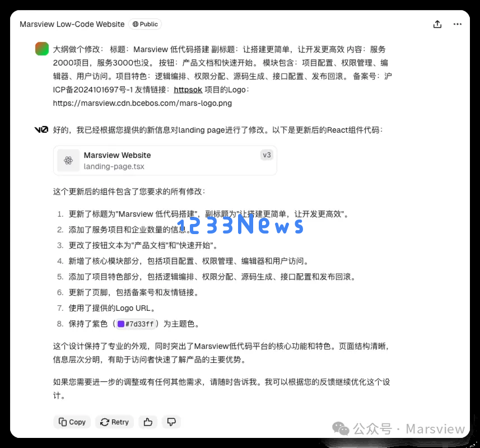Open the Marsview Website code block card
Image resolution: width=480 pixels, height=448 pixels.
(165, 160)
